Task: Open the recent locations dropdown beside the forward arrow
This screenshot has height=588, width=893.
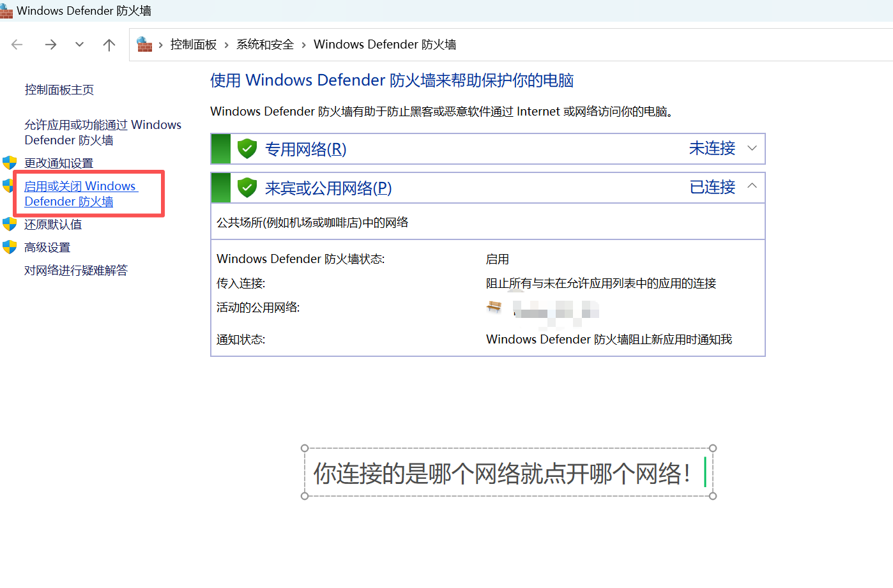Action: coord(78,44)
